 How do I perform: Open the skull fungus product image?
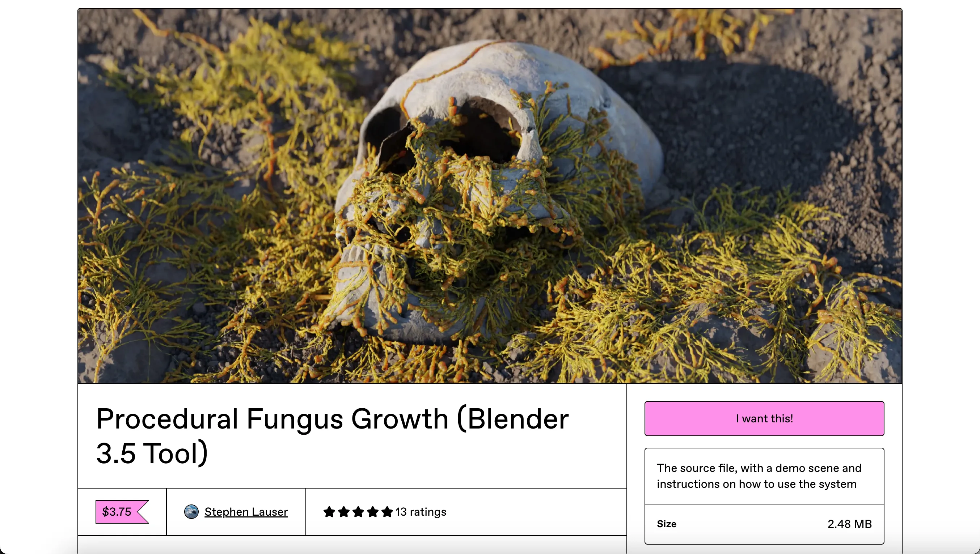tap(490, 196)
